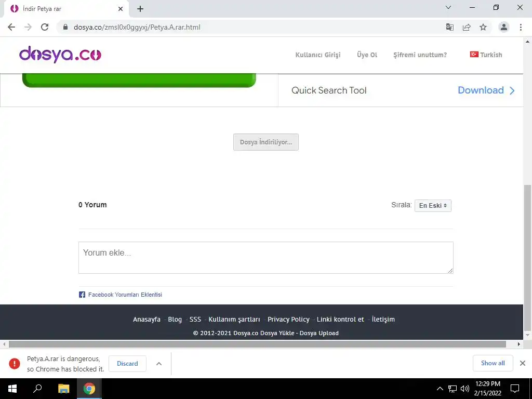Open the SSS footer link
The width and height of the screenshot is (532, 399).
pyautogui.click(x=195, y=320)
